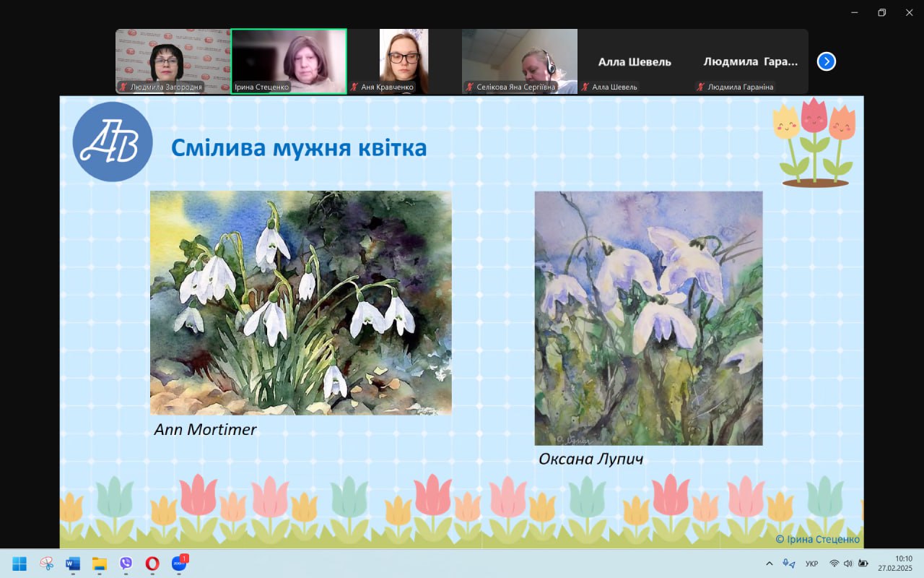Click the name label Ірина Стеценко
The image size is (924, 578).
click(x=262, y=87)
